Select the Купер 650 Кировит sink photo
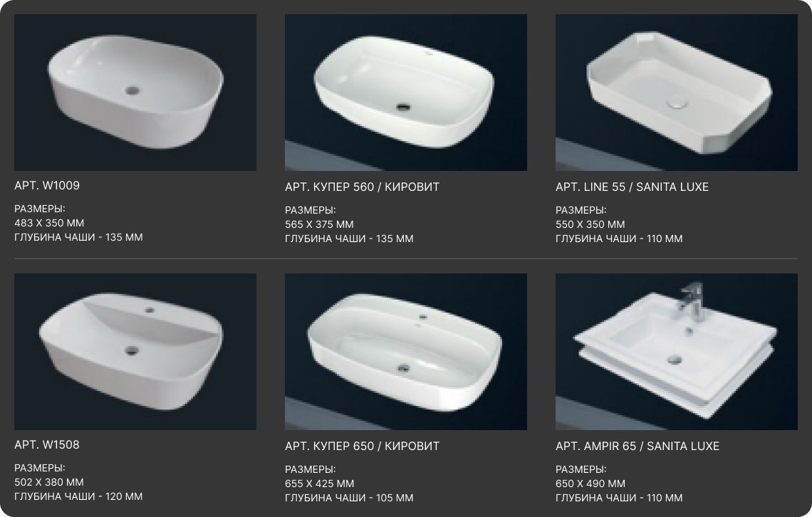 pos(406,352)
